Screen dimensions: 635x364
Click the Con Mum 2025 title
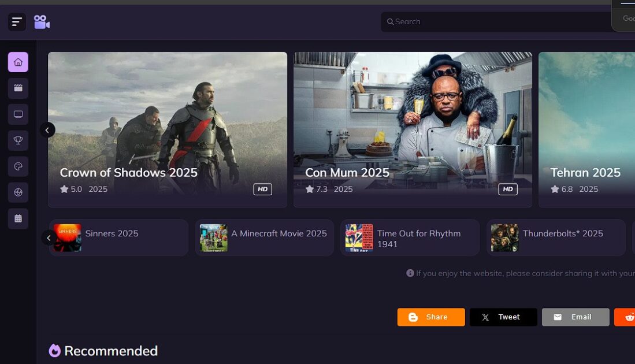347,173
